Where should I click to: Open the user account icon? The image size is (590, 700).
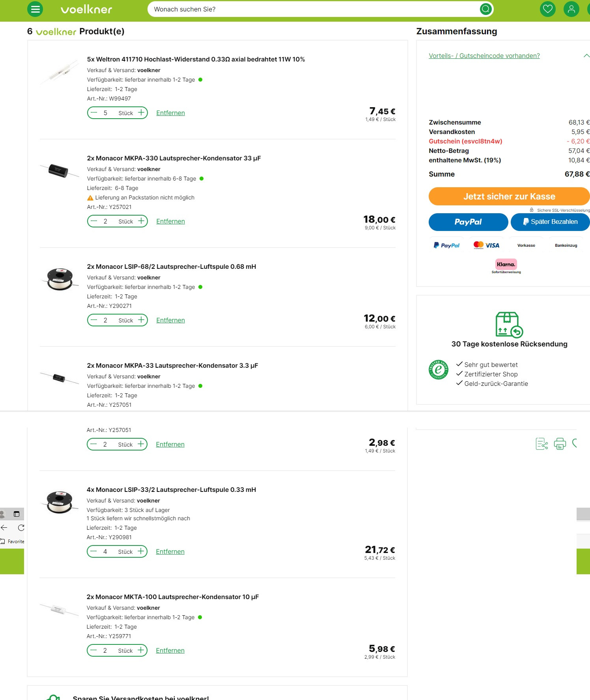[571, 9]
